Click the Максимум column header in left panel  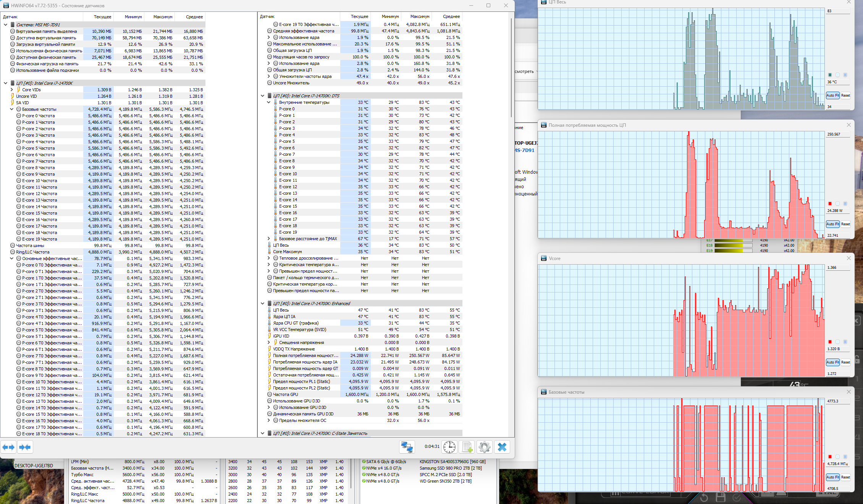[x=163, y=17]
